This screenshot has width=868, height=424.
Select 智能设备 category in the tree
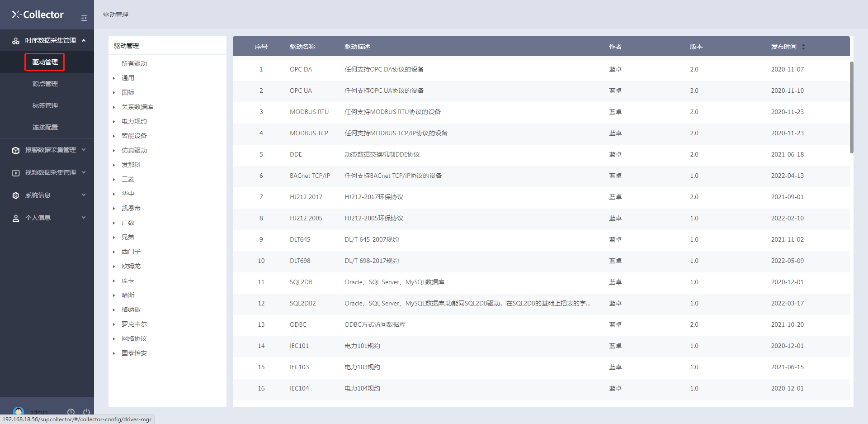(134, 136)
